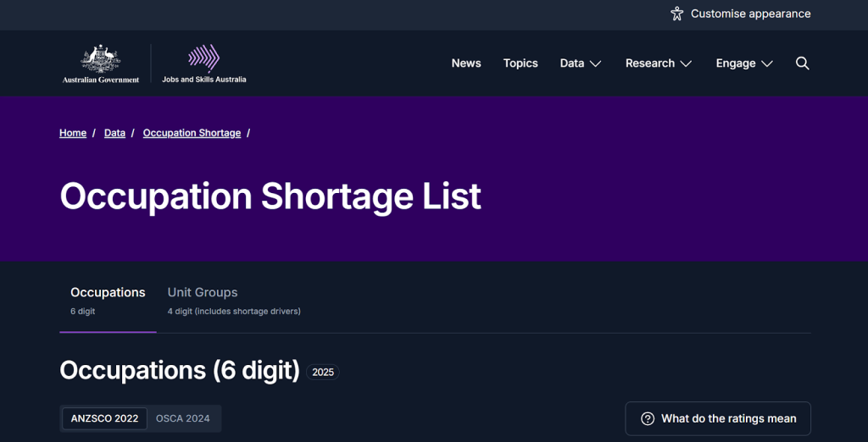The image size is (868, 442).
Task: Open the search magnifier icon
Action: (803, 64)
